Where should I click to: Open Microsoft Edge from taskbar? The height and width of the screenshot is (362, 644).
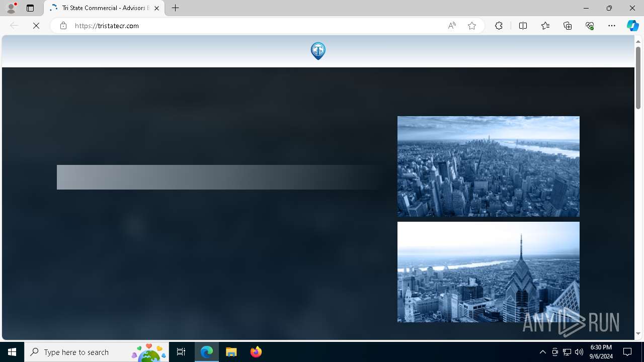click(x=207, y=352)
